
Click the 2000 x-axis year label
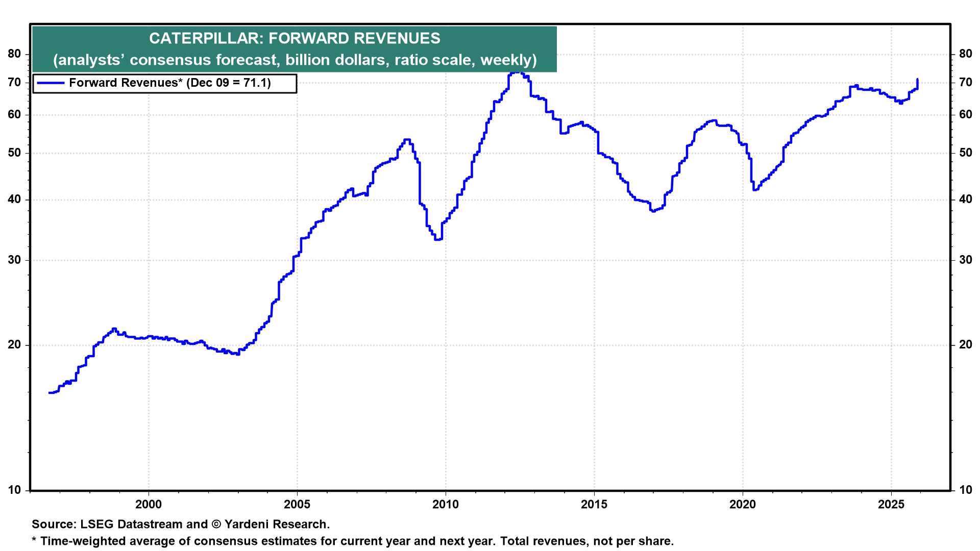click(149, 505)
